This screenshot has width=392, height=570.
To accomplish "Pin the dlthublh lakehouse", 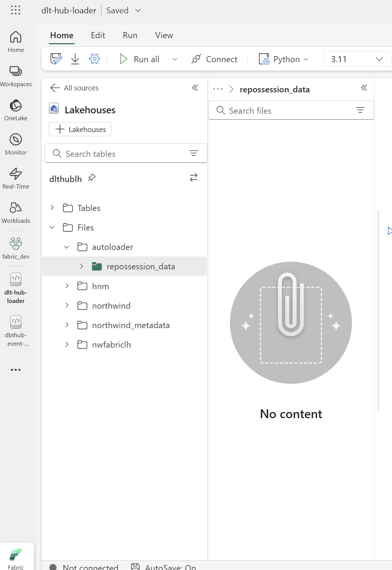I will 92,177.
